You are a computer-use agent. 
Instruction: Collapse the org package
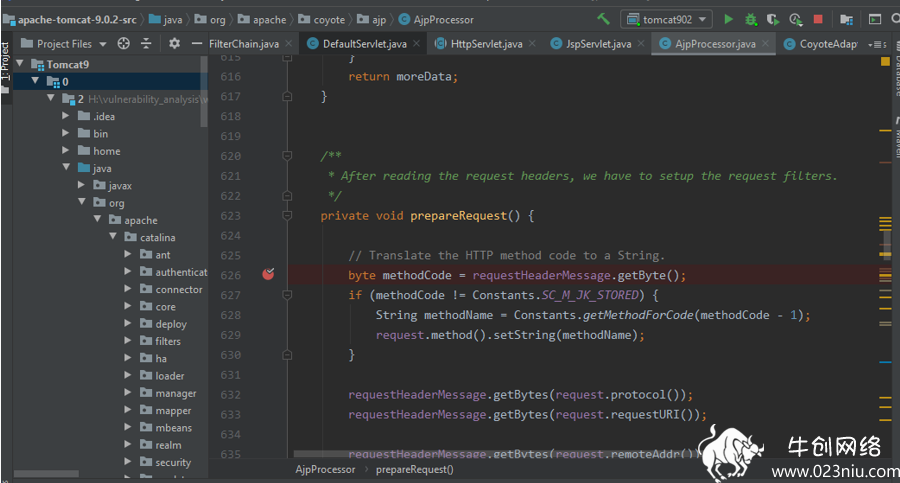point(82,202)
